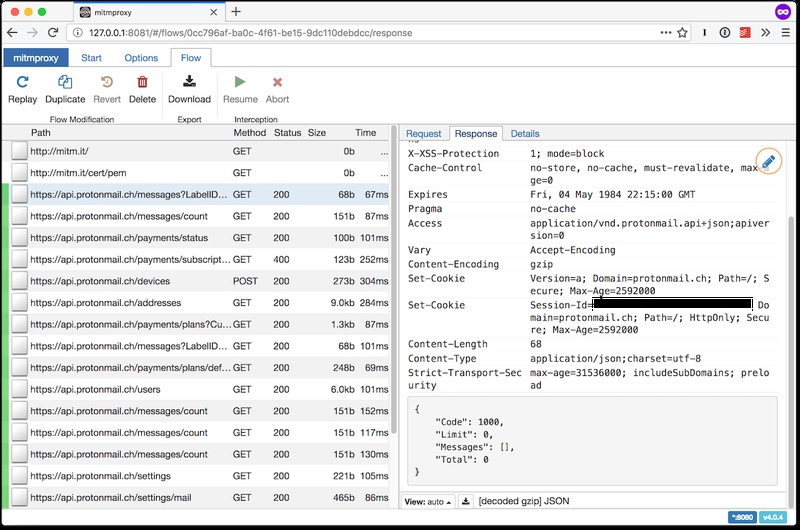The width and height of the screenshot is (800, 530).
Task: Click the Content-Type header value
Action: [x=615, y=359]
